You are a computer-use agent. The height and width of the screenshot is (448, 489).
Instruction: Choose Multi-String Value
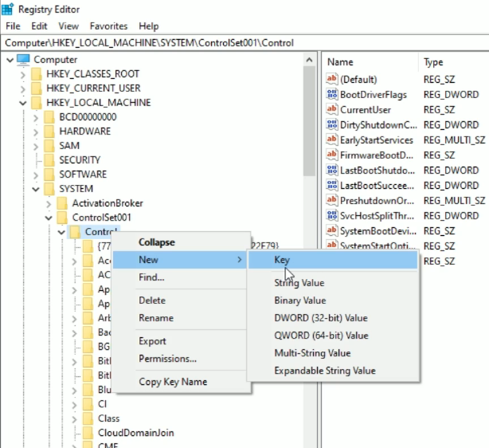(333, 353)
